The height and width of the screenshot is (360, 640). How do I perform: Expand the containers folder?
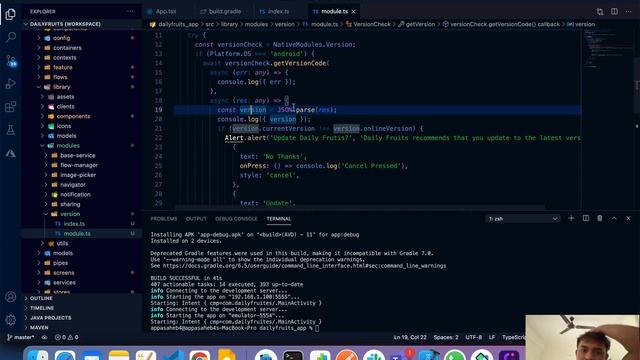click(x=67, y=48)
